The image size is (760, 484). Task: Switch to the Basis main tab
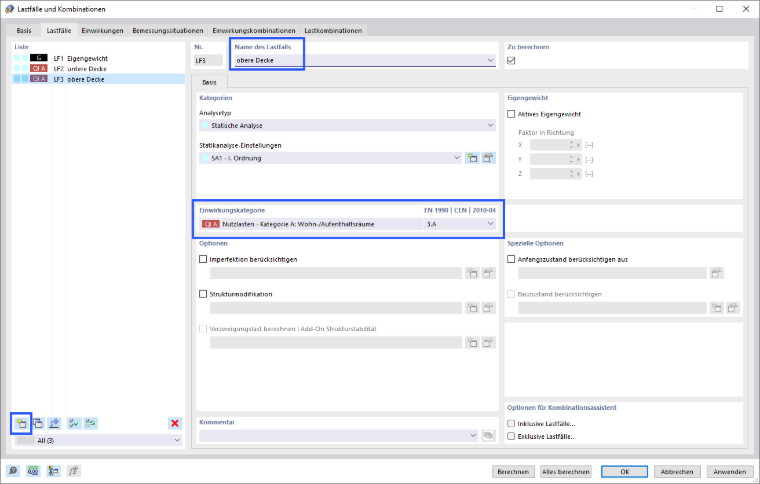click(24, 31)
